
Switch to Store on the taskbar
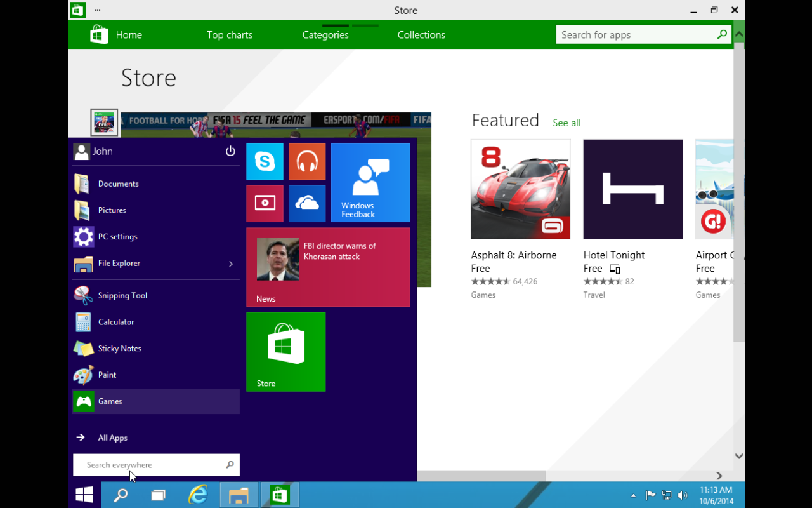tap(280, 495)
